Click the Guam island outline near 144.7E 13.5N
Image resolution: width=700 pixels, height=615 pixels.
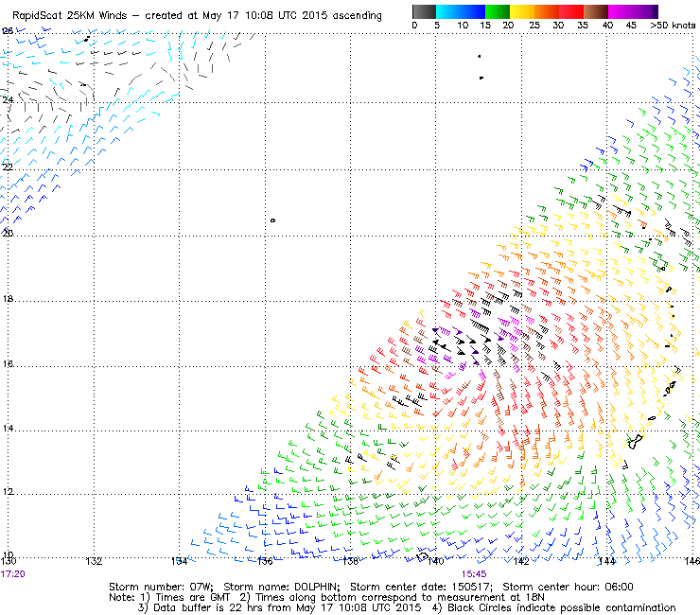(636, 442)
